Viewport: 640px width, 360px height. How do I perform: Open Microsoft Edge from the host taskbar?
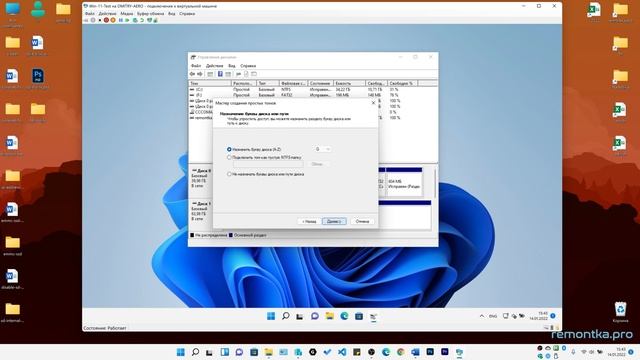(386, 352)
